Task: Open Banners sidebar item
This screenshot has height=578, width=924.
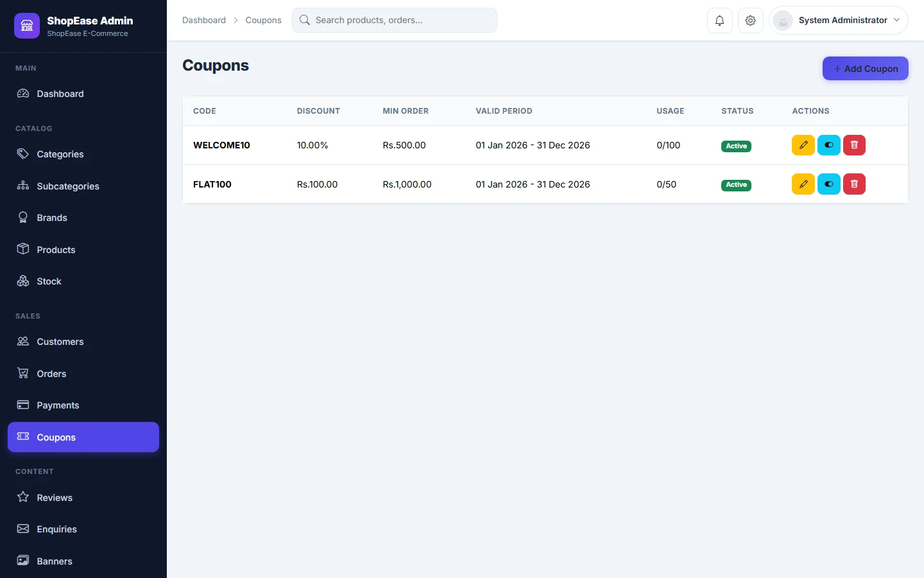Action: click(x=83, y=561)
